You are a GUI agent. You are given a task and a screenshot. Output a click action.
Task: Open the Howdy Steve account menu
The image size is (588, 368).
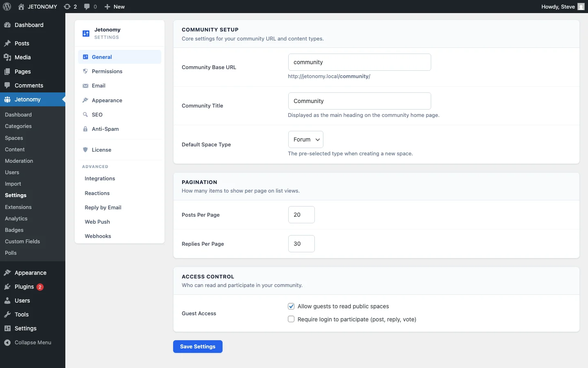click(x=562, y=7)
